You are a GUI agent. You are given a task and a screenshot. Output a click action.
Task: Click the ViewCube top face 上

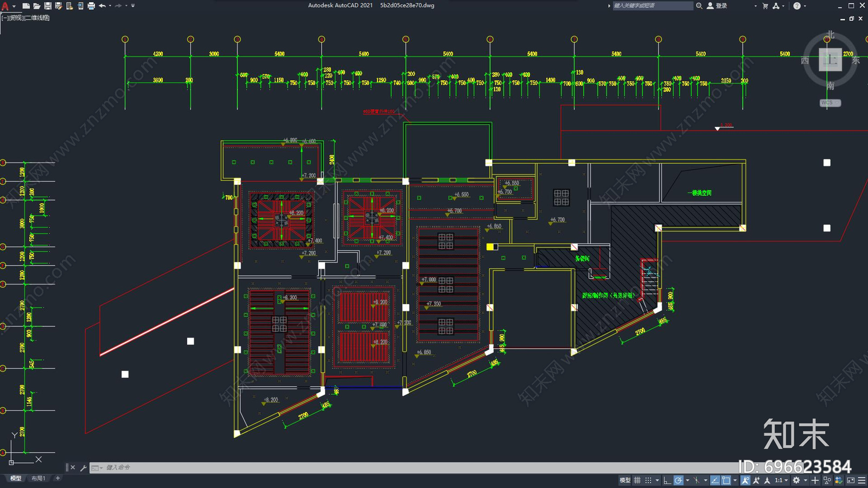pyautogui.click(x=830, y=60)
